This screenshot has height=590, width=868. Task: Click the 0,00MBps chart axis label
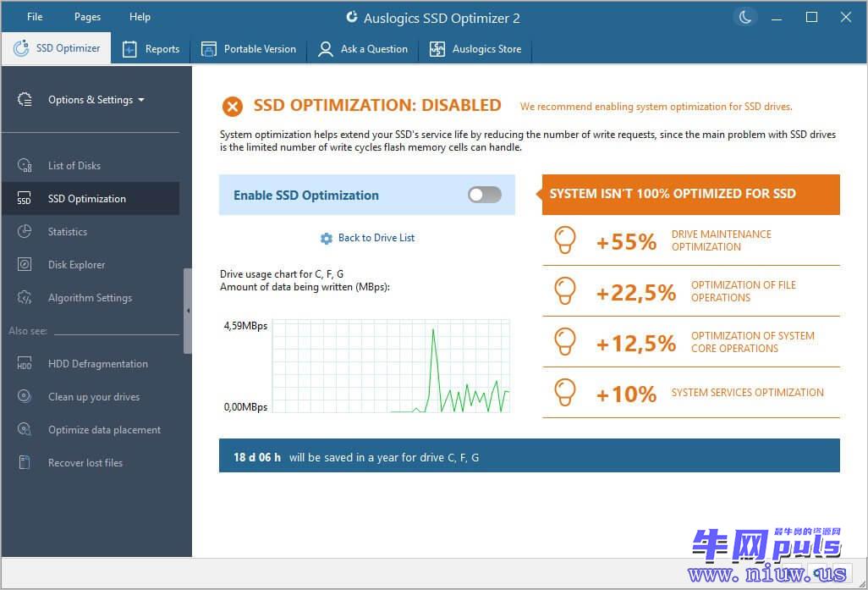pos(246,407)
